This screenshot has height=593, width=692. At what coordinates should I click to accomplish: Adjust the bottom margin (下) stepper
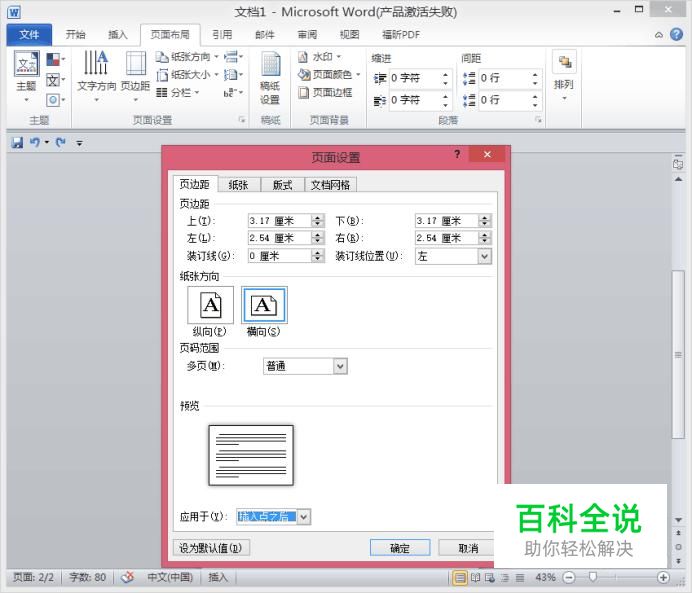(485, 221)
